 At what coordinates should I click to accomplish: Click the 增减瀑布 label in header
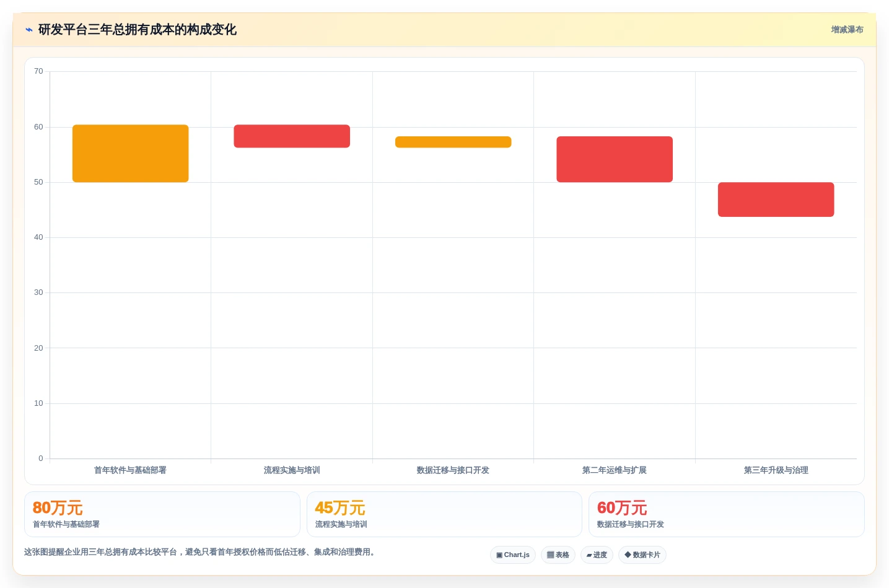[x=847, y=30]
